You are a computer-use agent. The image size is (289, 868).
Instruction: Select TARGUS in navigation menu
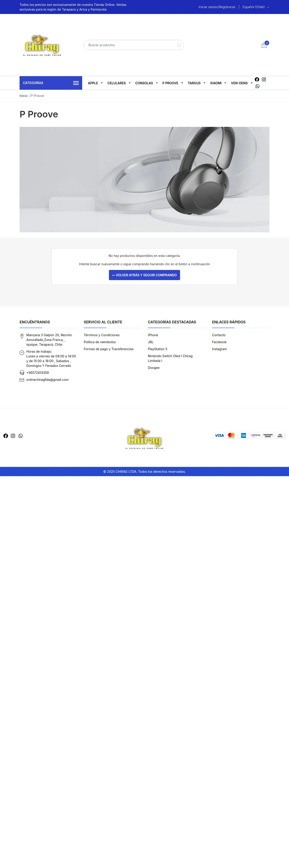tap(194, 83)
